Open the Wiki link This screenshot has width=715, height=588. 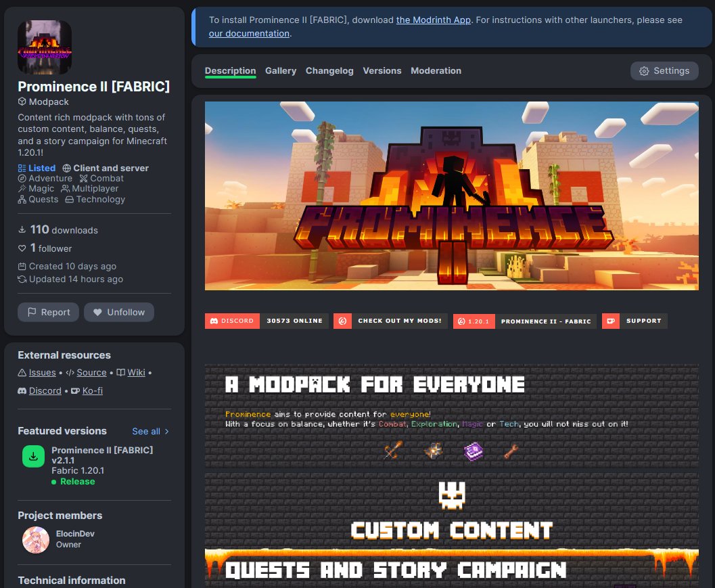[137, 373]
